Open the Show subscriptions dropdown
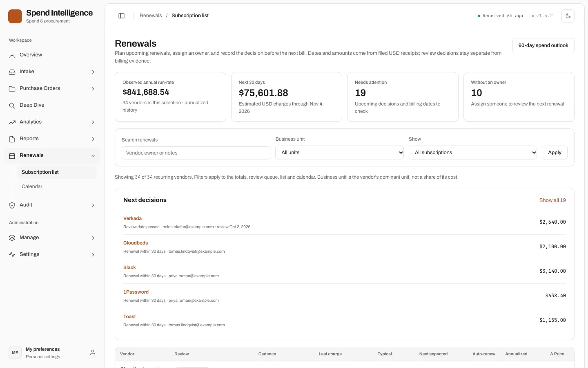588x368 pixels. click(473, 153)
